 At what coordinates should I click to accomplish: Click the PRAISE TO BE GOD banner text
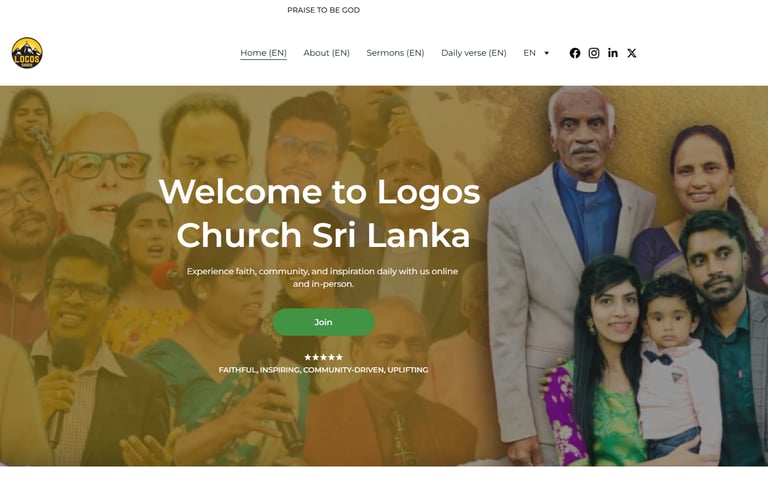pyautogui.click(x=323, y=10)
